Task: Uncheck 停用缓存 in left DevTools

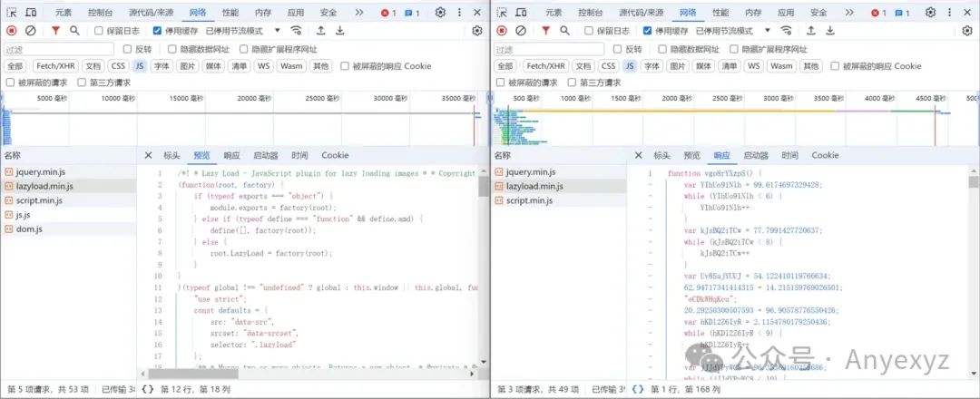Action: coord(157,31)
